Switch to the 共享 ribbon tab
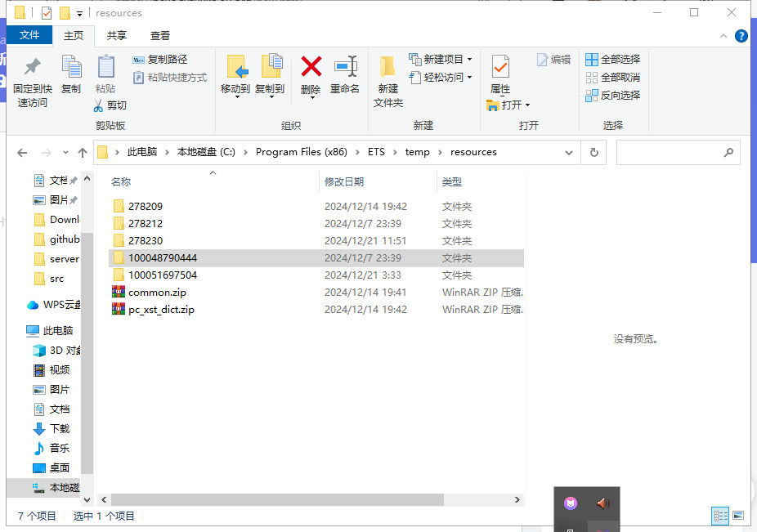Screen dimensions: 757x532 click(x=116, y=36)
